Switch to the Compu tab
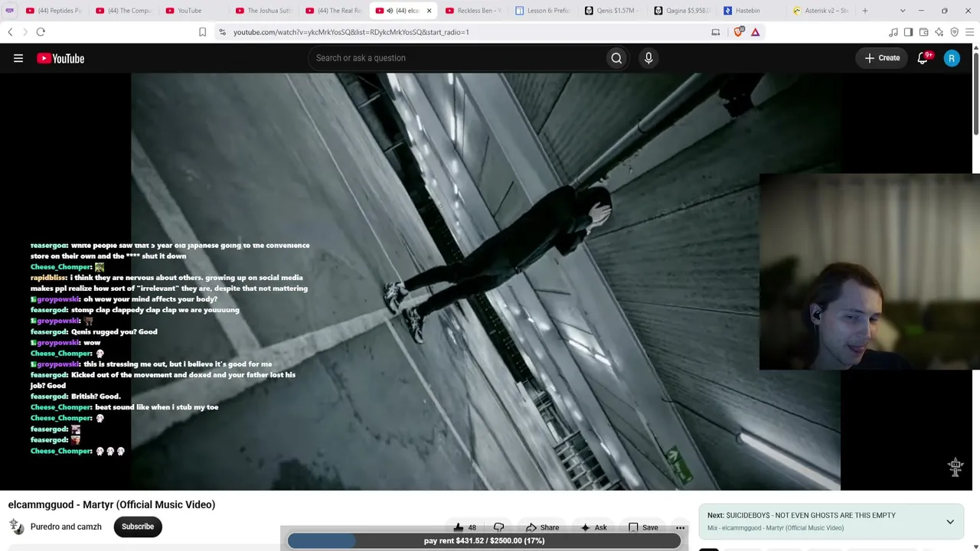980x551 pixels. point(123,11)
